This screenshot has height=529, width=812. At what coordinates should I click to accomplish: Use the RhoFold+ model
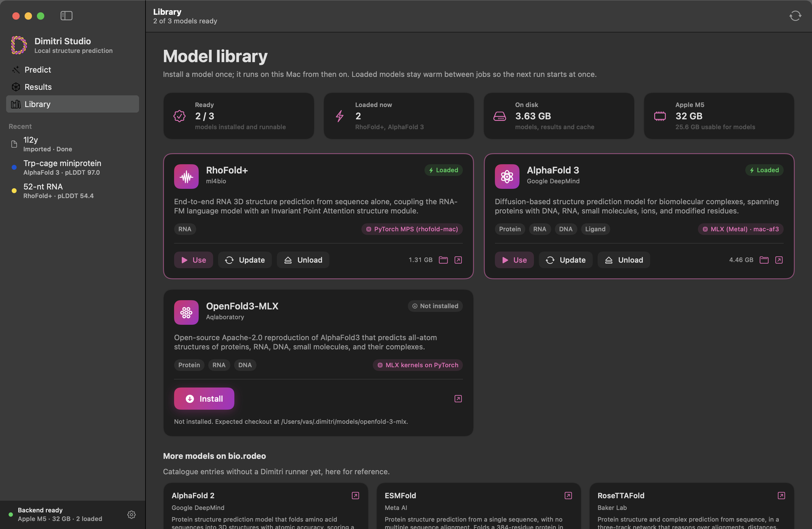193,260
